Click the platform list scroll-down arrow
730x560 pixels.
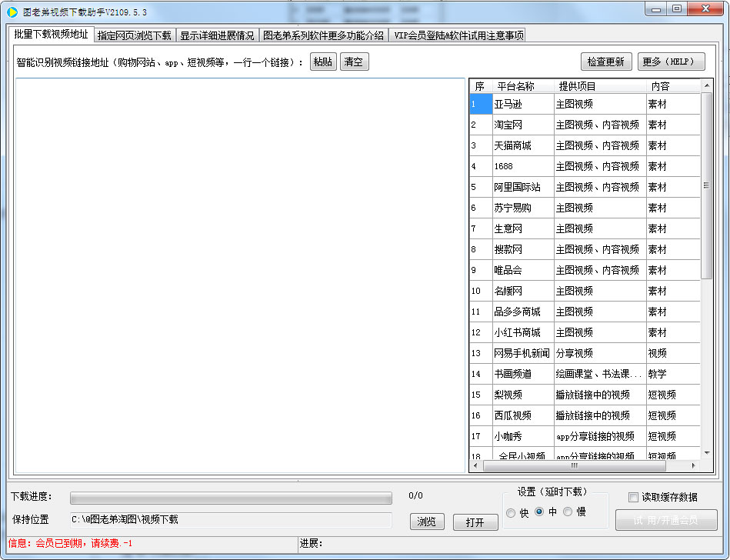tap(707, 453)
